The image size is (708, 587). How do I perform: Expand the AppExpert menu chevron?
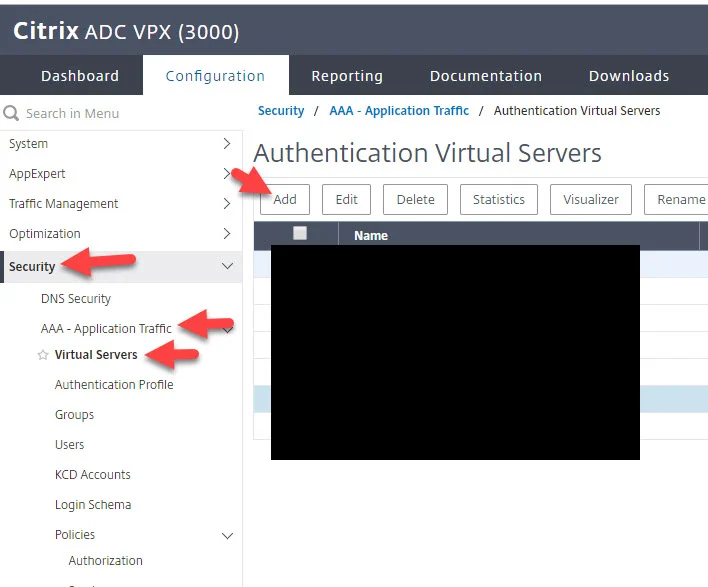tap(227, 173)
